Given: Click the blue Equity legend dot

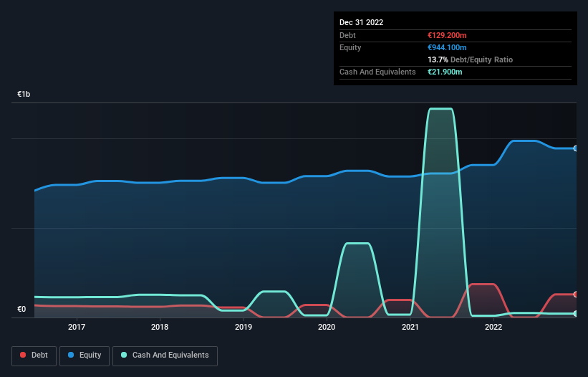Looking at the screenshot, I should [70, 355].
